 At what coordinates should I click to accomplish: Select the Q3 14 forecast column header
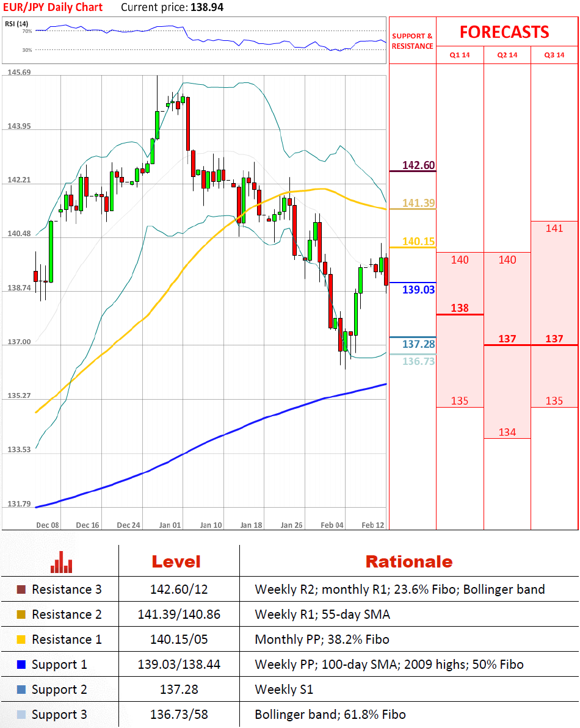click(x=554, y=55)
